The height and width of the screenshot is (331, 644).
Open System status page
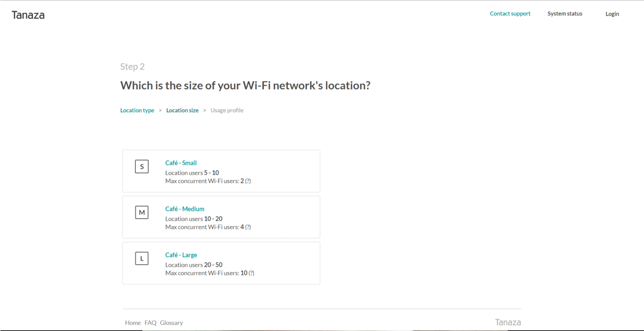(565, 14)
